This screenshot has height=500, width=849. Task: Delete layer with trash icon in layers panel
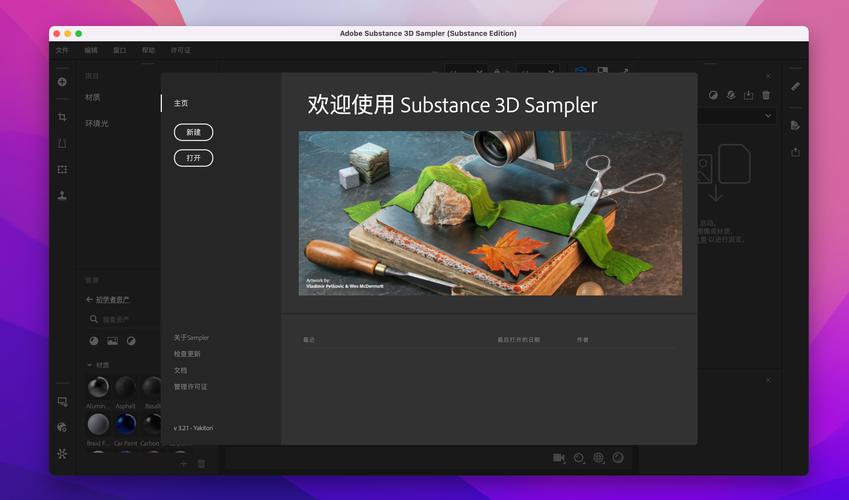coord(766,95)
